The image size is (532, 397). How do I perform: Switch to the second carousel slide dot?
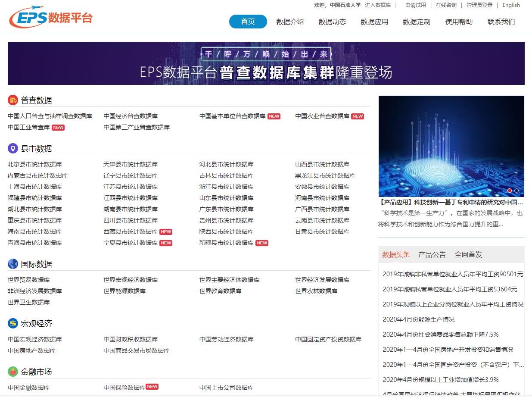[x=516, y=191]
